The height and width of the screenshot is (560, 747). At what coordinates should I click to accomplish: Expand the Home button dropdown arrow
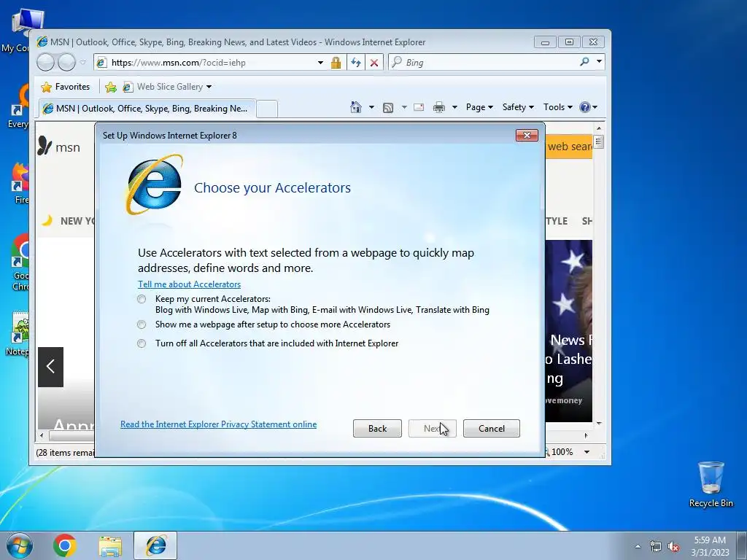coord(371,107)
